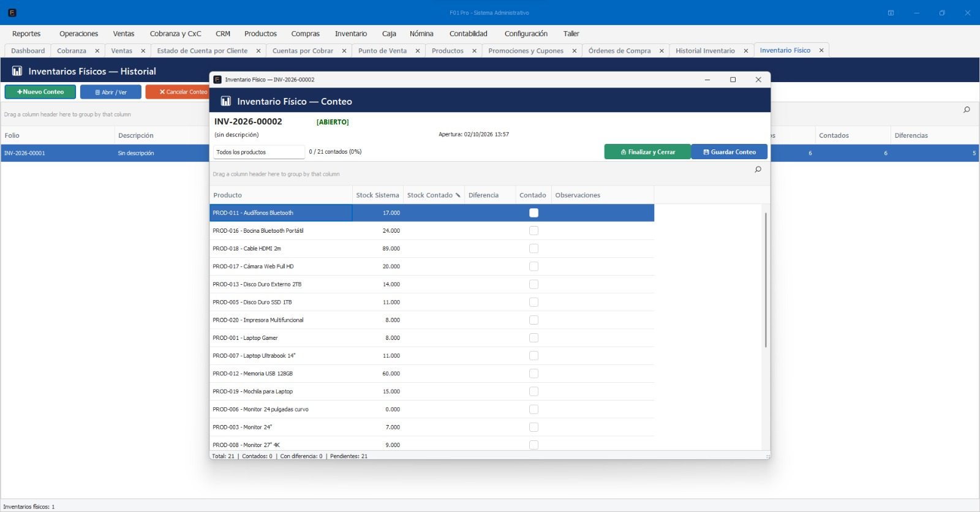The image size is (980, 512).
Task: Sort by the Producto column header
Action: (281, 195)
